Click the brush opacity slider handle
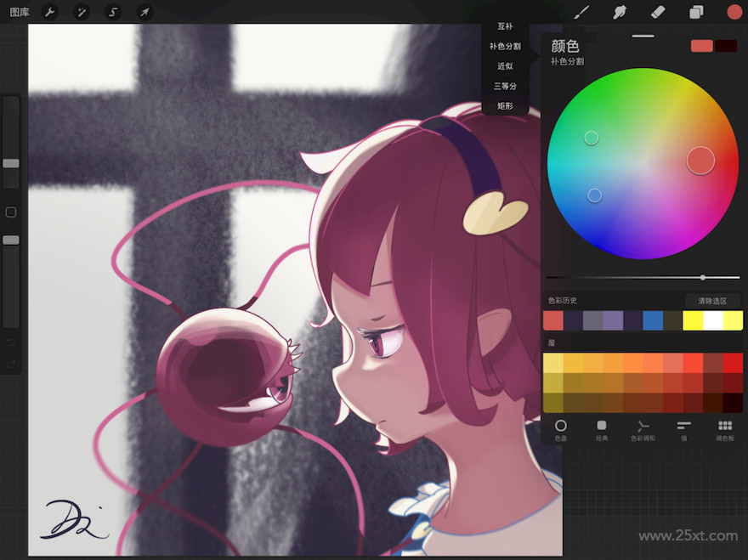Screen dimensions: 748x560 [x=11, y=240]
